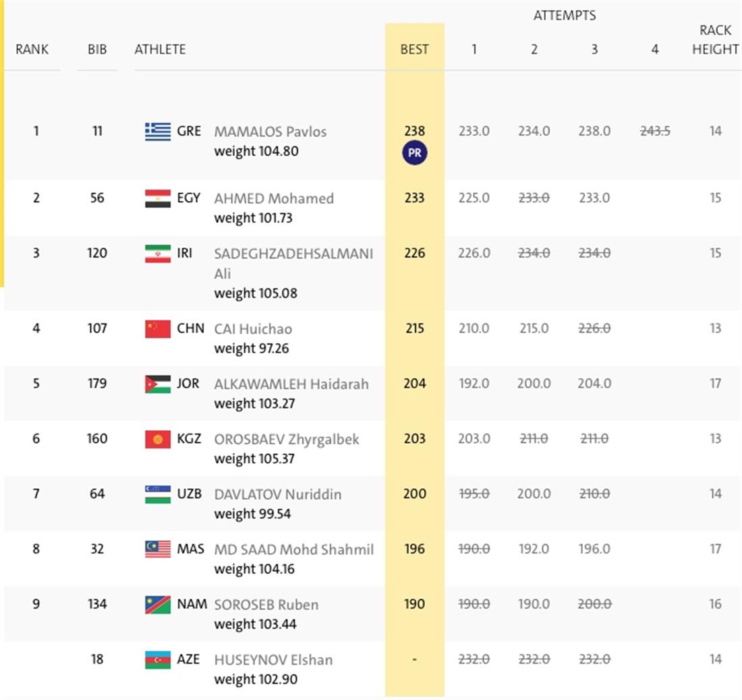This screenshot has height=700, width=742.
Task: Sort by the RANK column header
Action: [32, 49]
